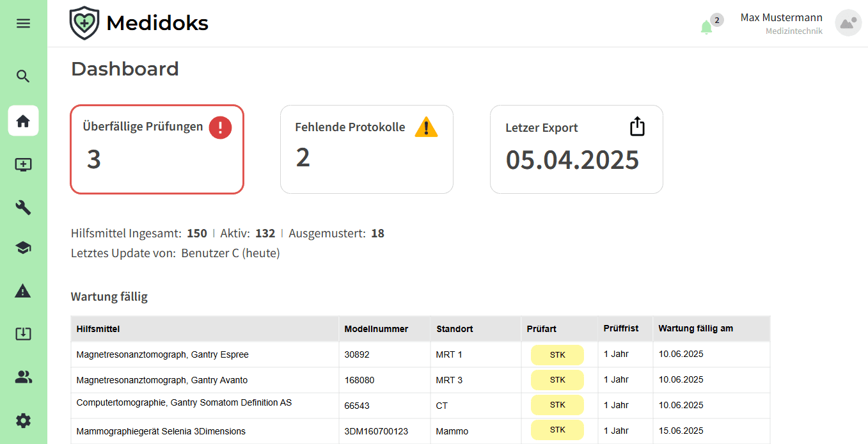Image resolution: width=868 pixels, height=444 pixels.
Task: Click the Medidoks logo
Action: [139, 24]
